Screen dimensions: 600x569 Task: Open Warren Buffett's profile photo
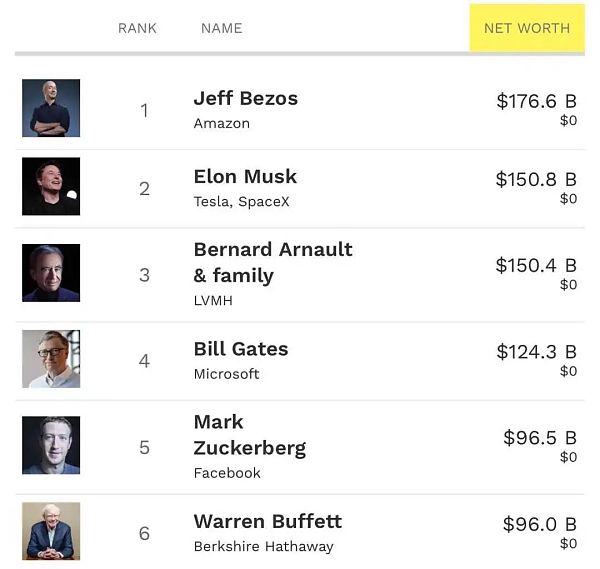(51, 531)
